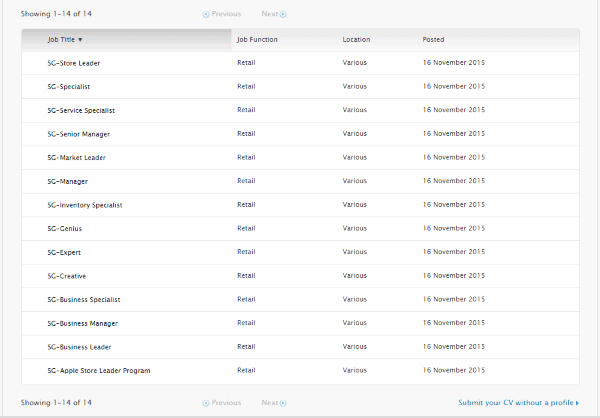Open the SG-Business Manager job listing
The image size is (600, 418).
[x=82, y=324]
